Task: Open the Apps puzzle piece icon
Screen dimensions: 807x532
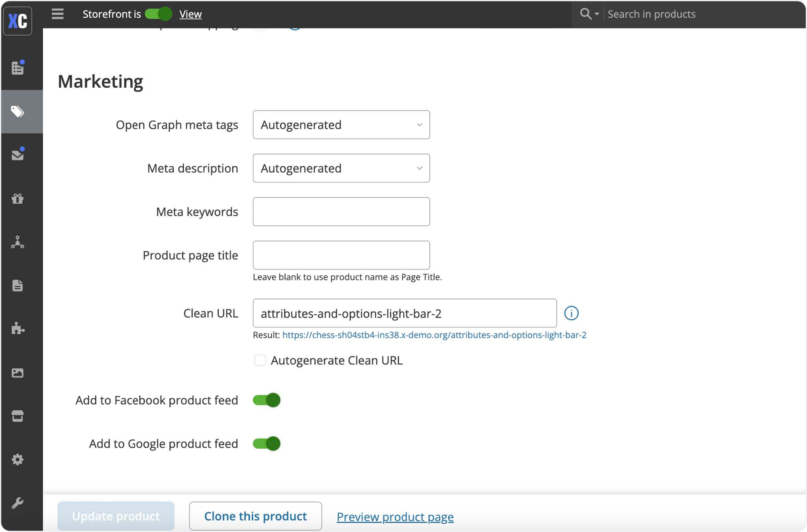Action: (18, 329)
